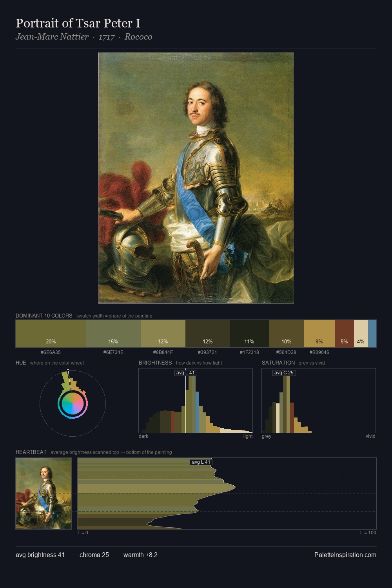Select the near-black 11% swatch

click(249, 334)
